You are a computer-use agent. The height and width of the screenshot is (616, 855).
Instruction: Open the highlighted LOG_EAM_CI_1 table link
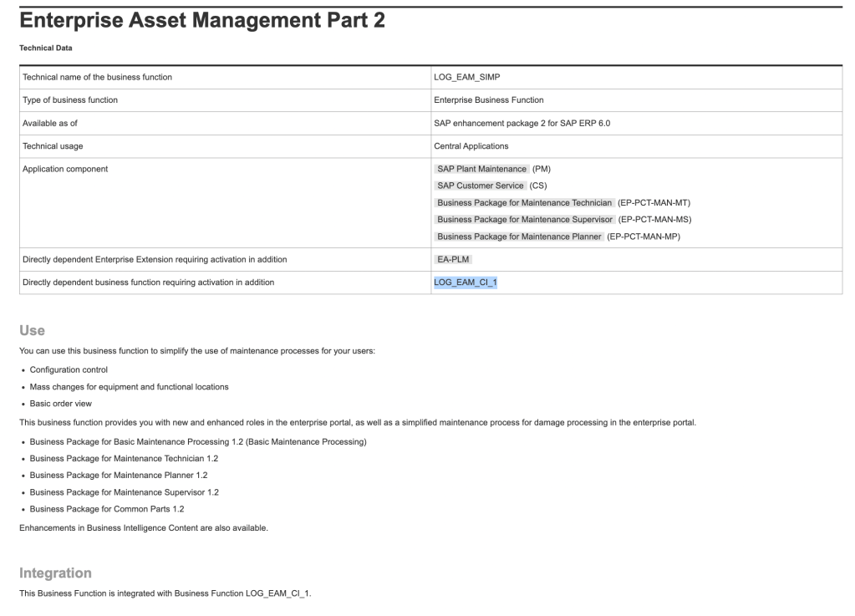pyautogui.click(x=466, y=283)
